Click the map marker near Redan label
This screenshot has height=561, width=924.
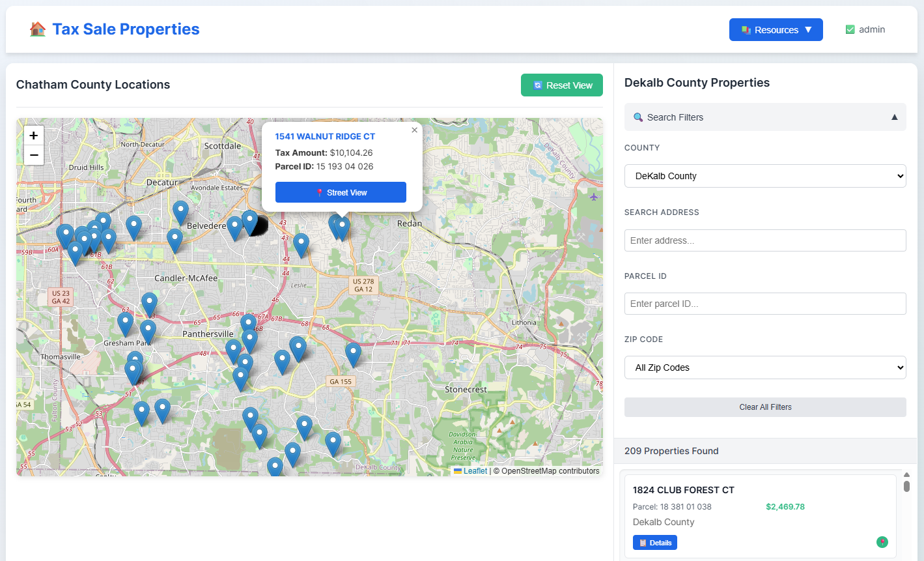[341, 227]
